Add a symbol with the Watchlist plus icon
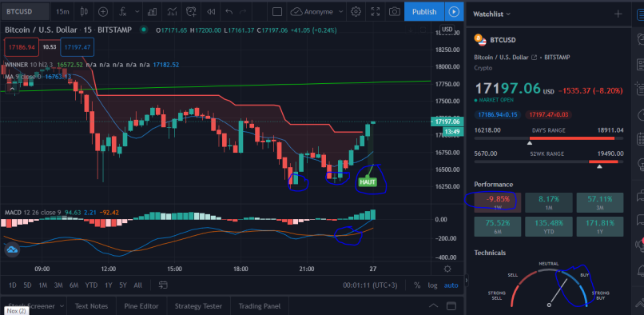 coord(618,14)
